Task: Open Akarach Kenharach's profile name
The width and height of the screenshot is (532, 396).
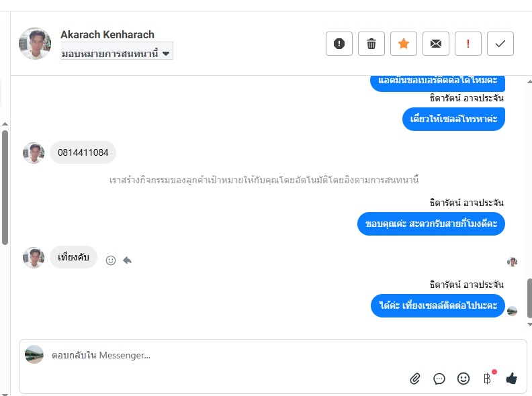Action: 107,34
